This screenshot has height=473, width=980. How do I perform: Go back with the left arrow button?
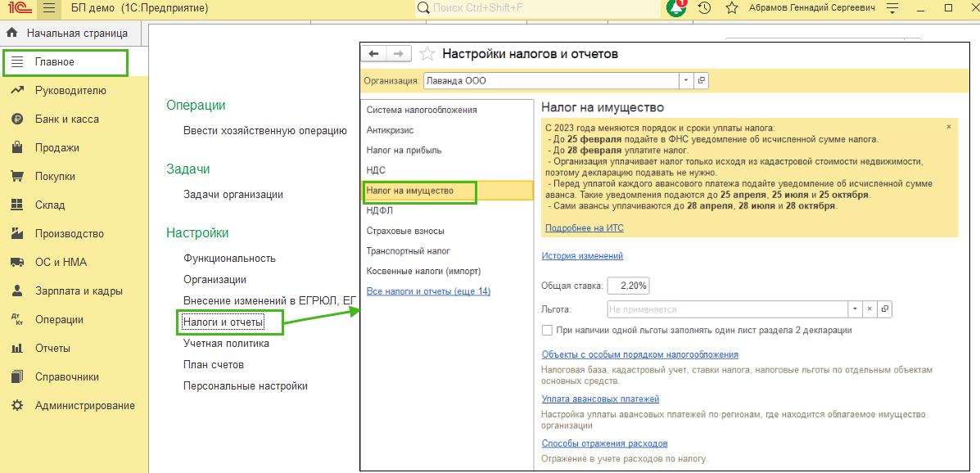point(374,54)
